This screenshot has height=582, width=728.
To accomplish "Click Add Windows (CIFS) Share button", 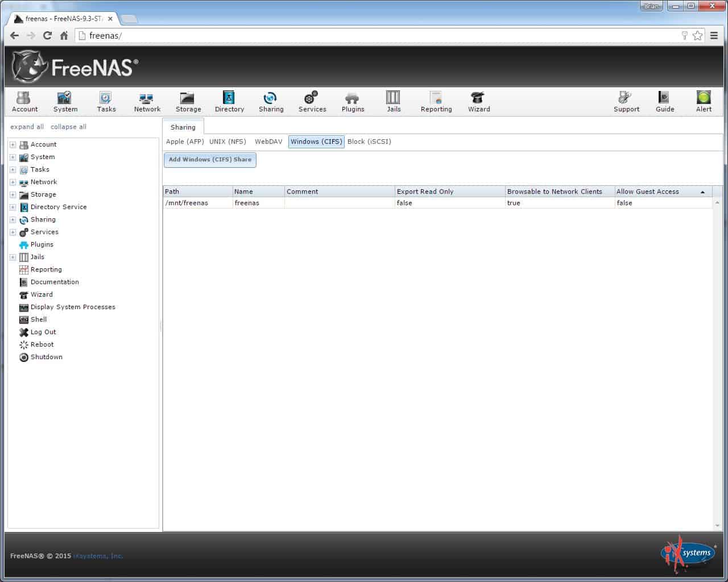I will [x=210, y=160].
